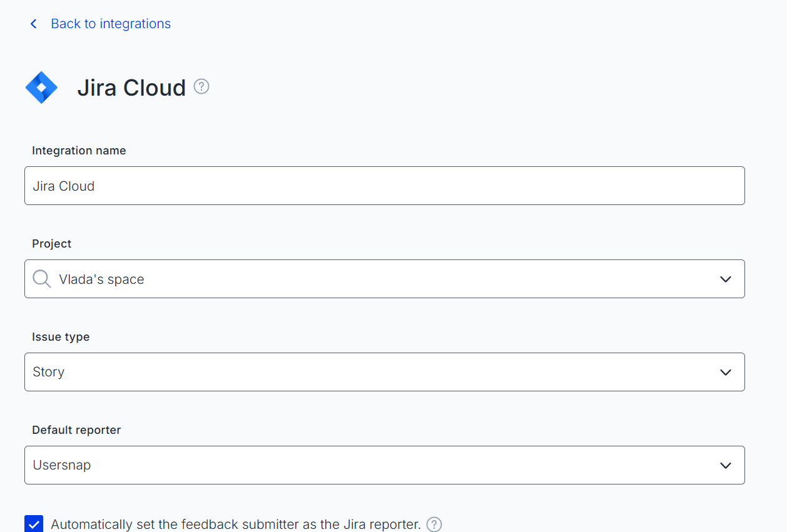The width and height of the screenshot is (787, 532).
Task: Go back to integrations link
Action: [x=111, y=24]
